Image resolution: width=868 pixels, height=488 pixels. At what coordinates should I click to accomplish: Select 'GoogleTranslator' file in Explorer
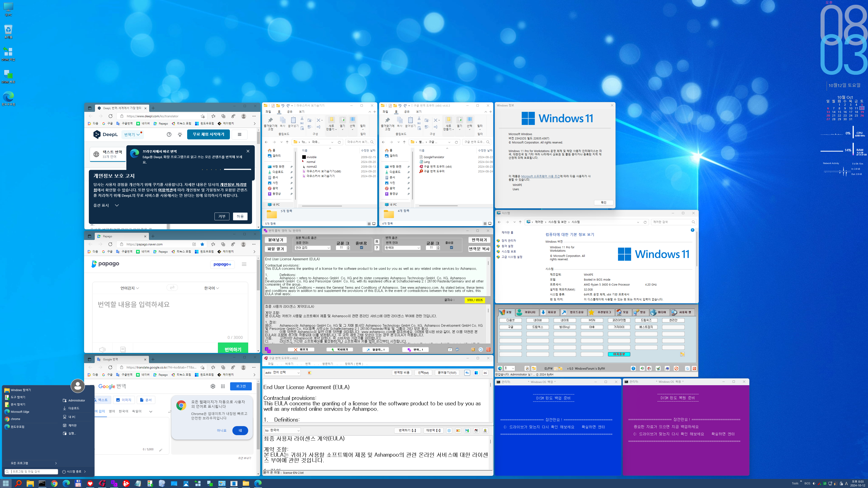coord(434,157)
